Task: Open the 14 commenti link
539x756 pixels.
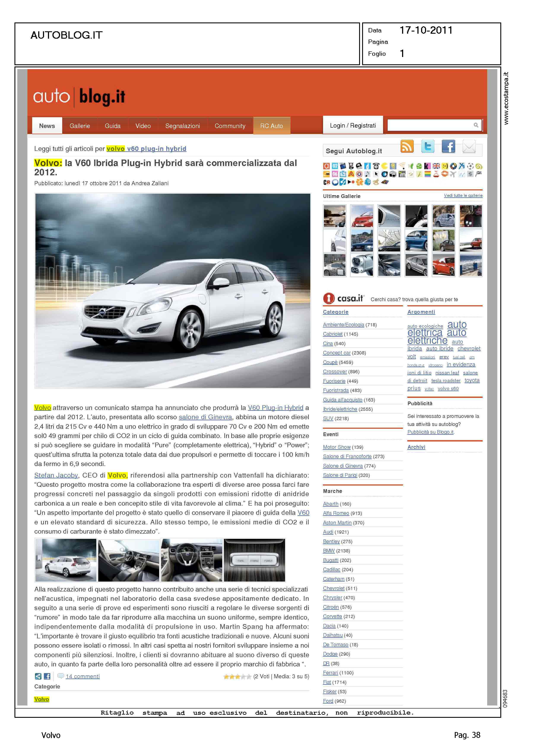Action: tap(83, 676)
